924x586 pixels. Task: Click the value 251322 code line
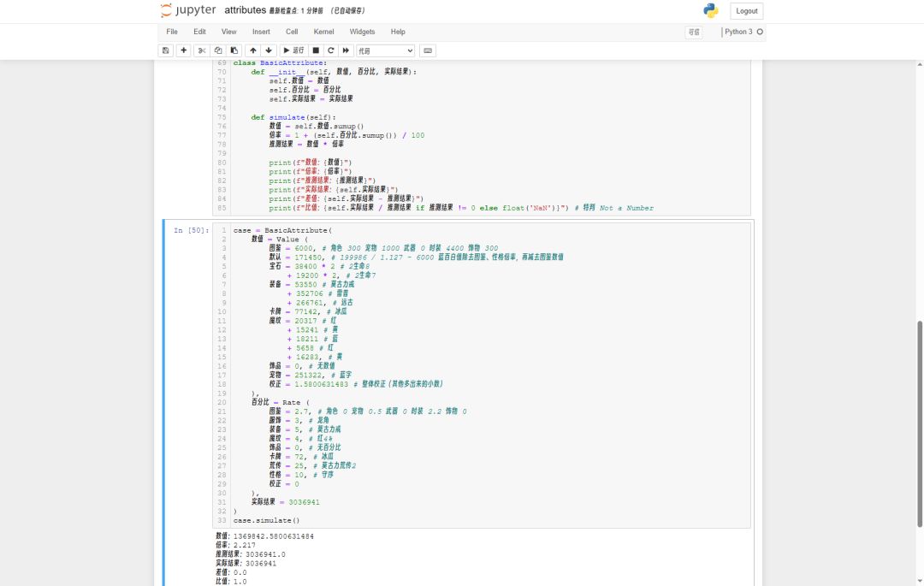(x=311, y=376)
